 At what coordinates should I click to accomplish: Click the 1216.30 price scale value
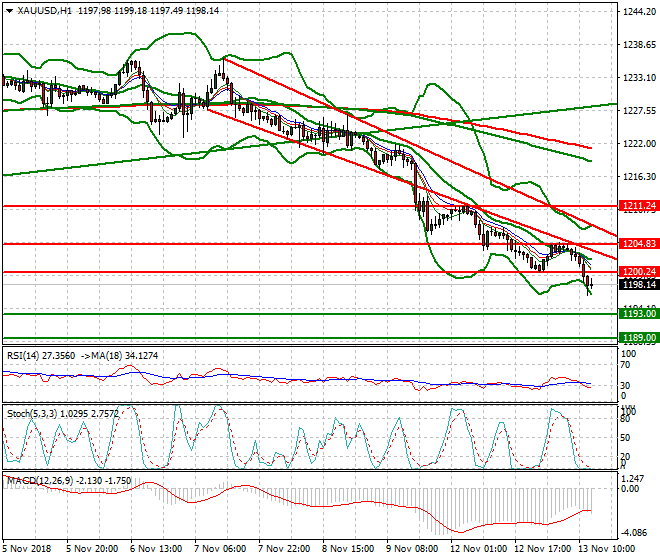639,176
